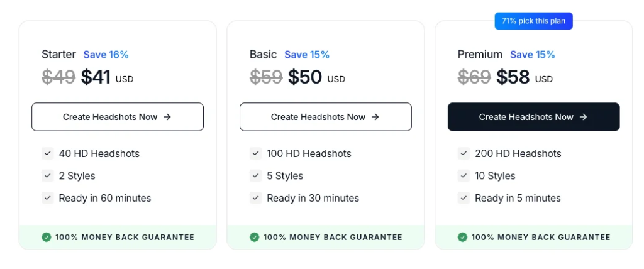Click Basic plan Create Headshots Now button
Viewport: 644px width, 269px height.
point(325,117)
